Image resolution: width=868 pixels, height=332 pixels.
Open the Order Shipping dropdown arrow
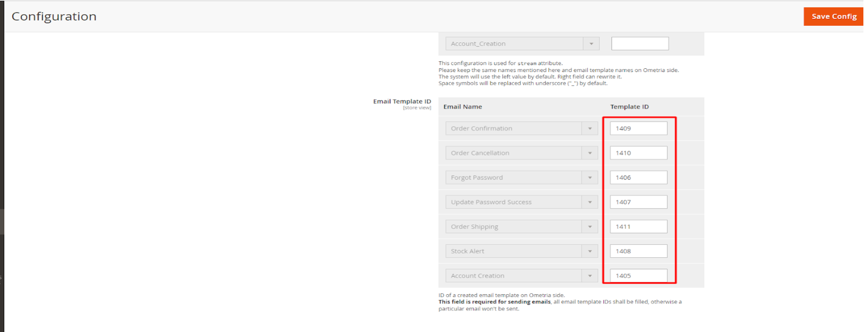[590, 226]
